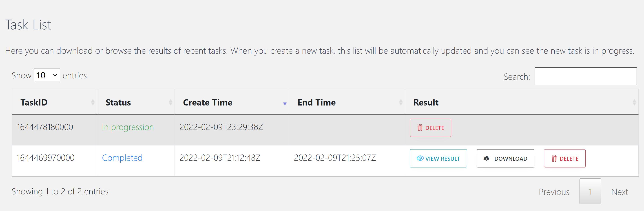Open the Show entries dropdown

47,75
